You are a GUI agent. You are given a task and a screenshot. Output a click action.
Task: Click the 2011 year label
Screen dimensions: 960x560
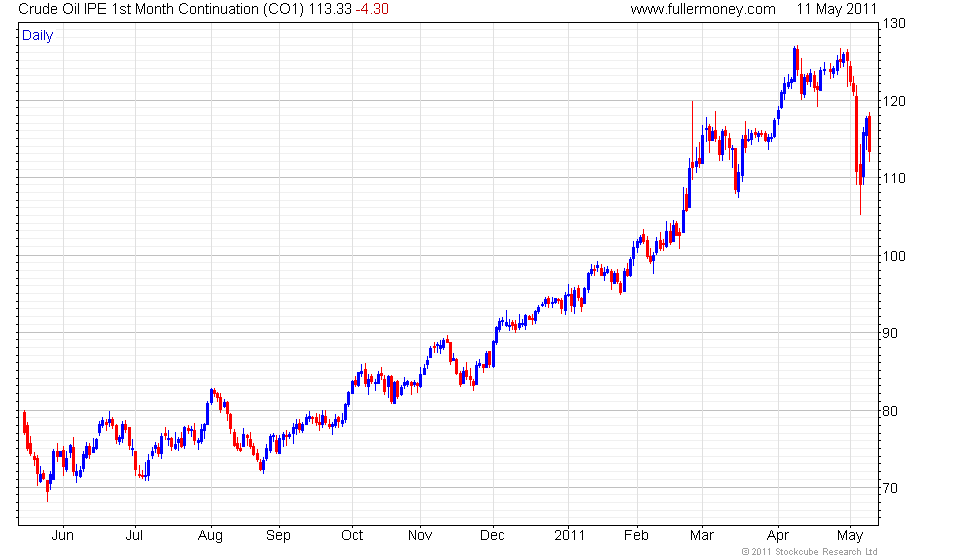569,536
